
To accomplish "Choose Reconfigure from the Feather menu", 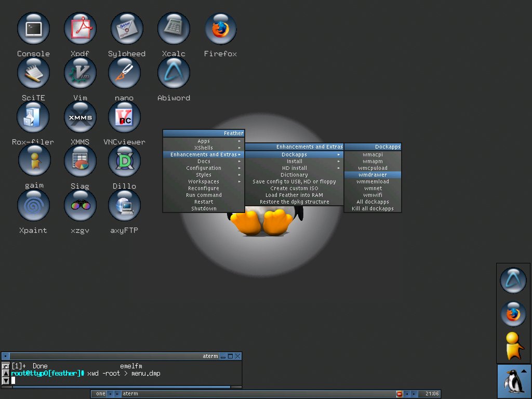I will coord(204,188).
